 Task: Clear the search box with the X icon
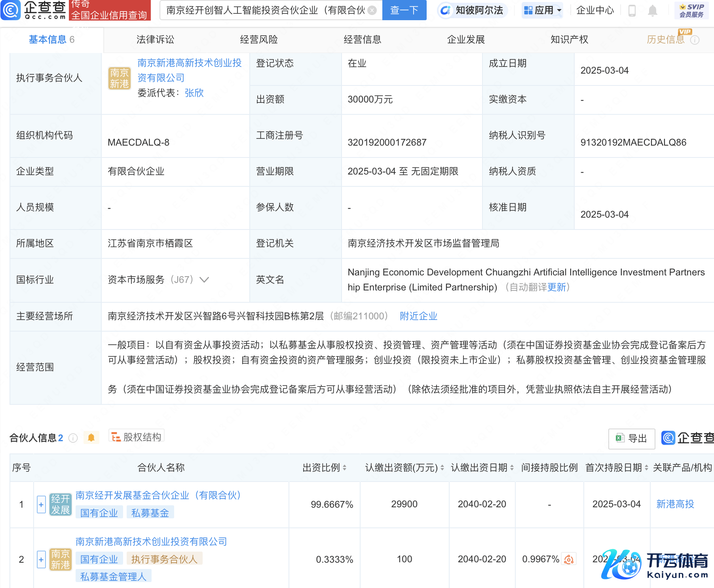coord(372,10)
